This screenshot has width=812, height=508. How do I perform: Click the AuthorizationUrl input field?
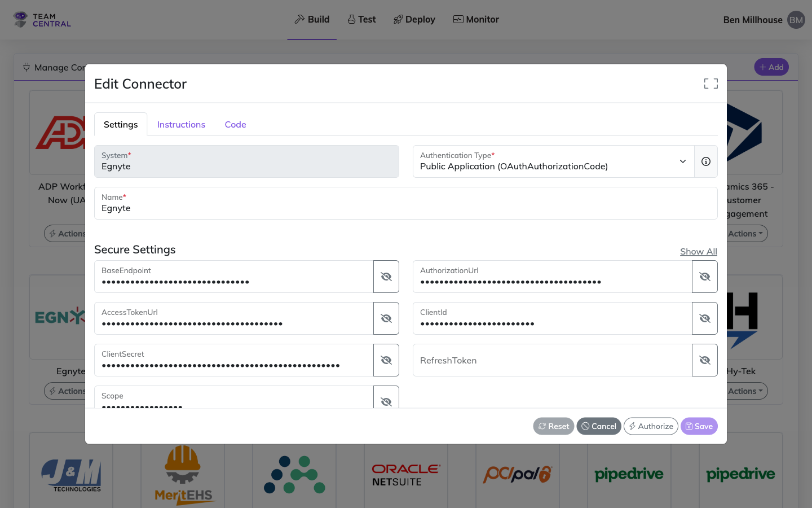tap(553, 277)
